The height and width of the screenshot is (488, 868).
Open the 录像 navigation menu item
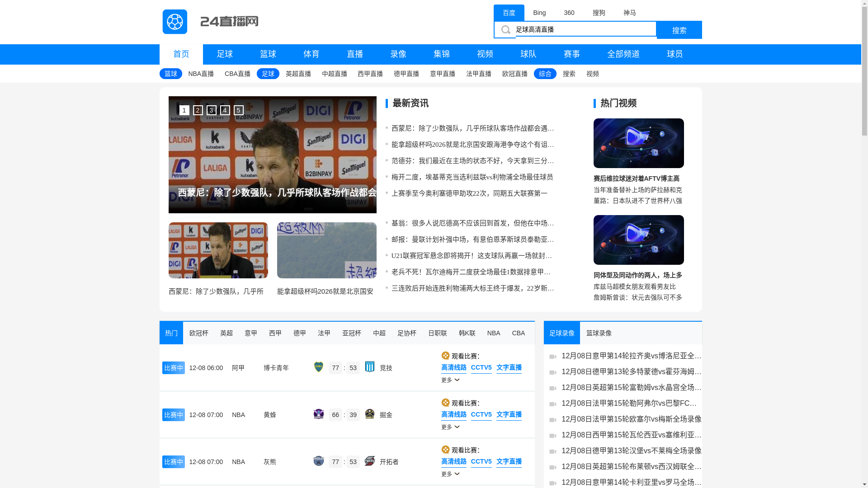tap(398, 54)
